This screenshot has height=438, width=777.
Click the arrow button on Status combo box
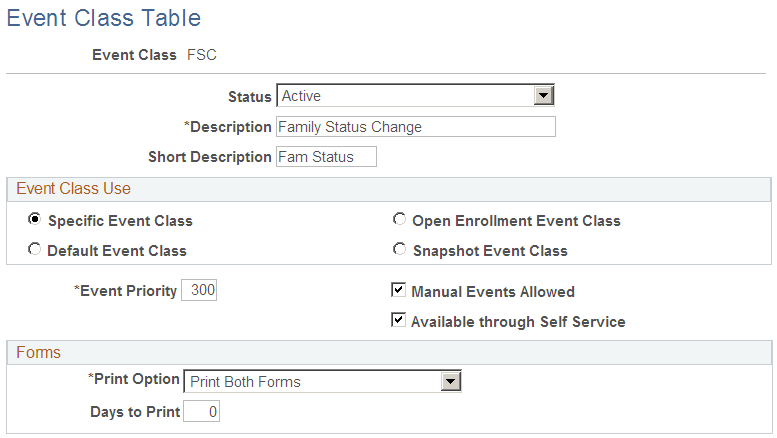pyautogui.click(x=544, y=96)
